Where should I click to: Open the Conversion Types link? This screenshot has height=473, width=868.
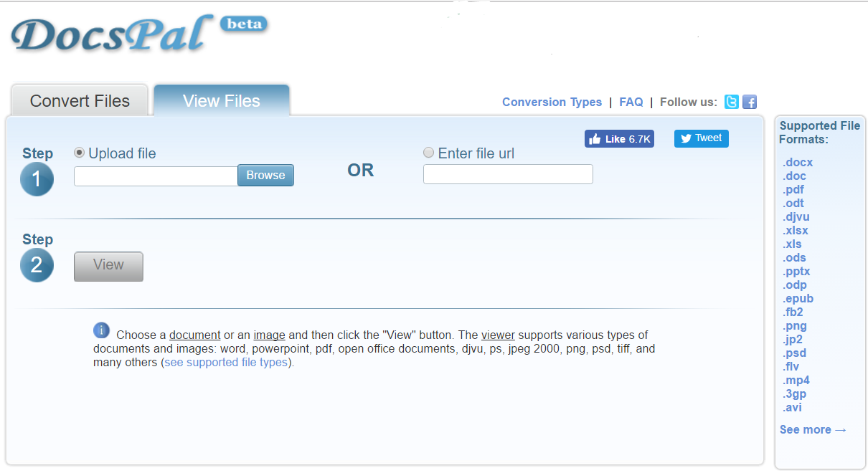coord(552,102)
